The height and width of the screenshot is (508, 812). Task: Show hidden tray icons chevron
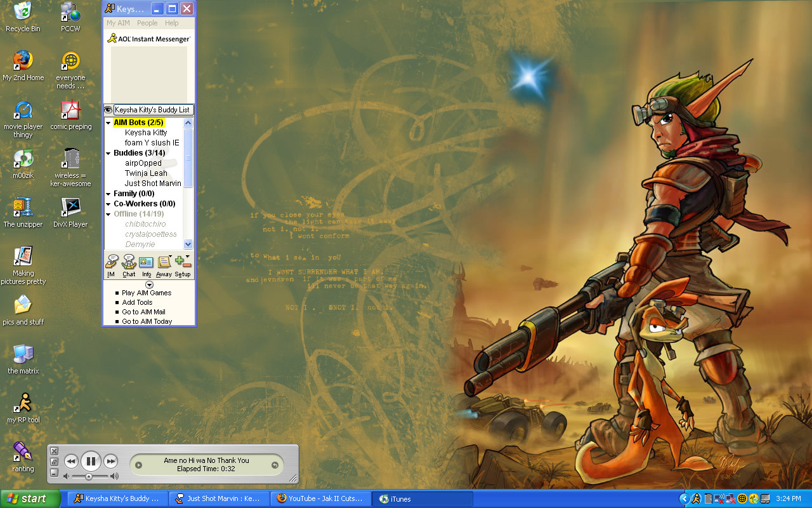pyautogui.click(x=684, y=499)
